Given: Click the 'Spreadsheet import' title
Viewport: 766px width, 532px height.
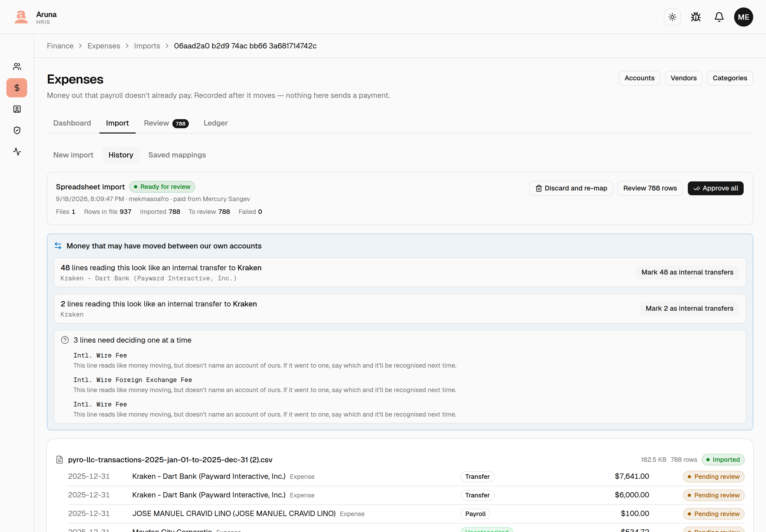Looking at the screenshot, I should pyautogui.click(x=90, y=187).
